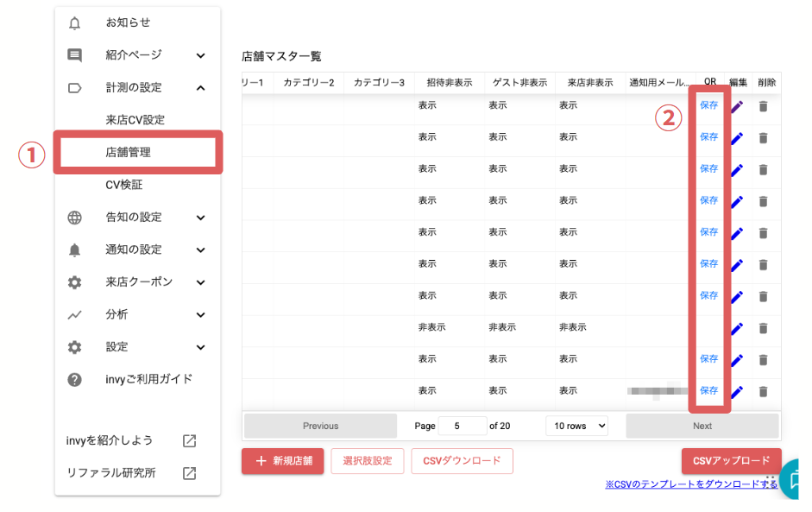
Task: Click the page number input field
Action: (462, 426)
